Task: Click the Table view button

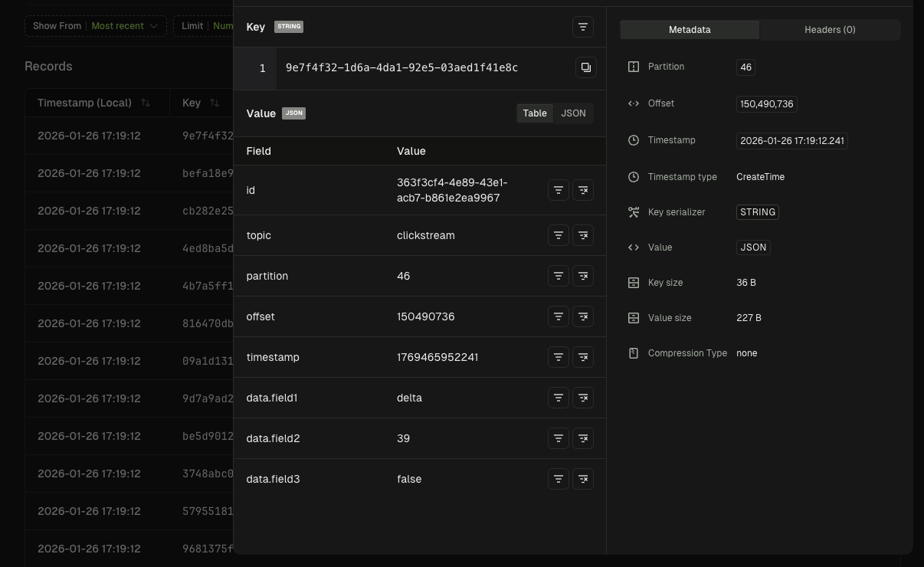Action: pyautogui.click(x=534, y=113)
